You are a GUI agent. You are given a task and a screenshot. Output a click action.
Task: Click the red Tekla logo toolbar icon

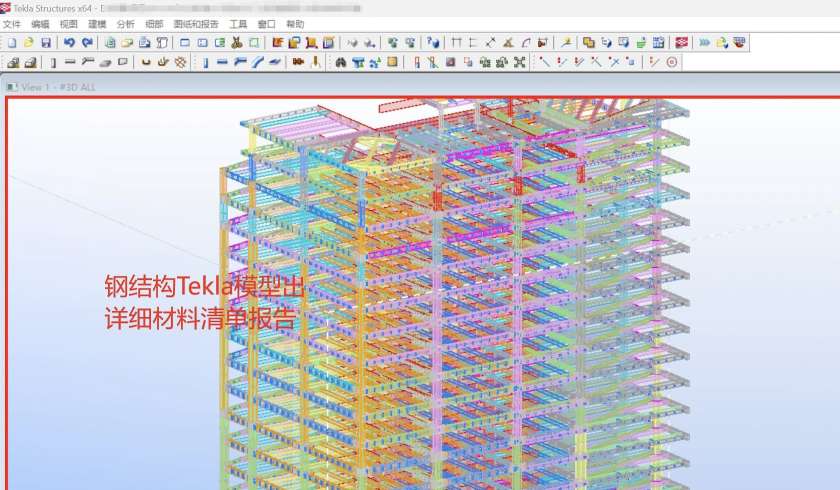point(681,43)
